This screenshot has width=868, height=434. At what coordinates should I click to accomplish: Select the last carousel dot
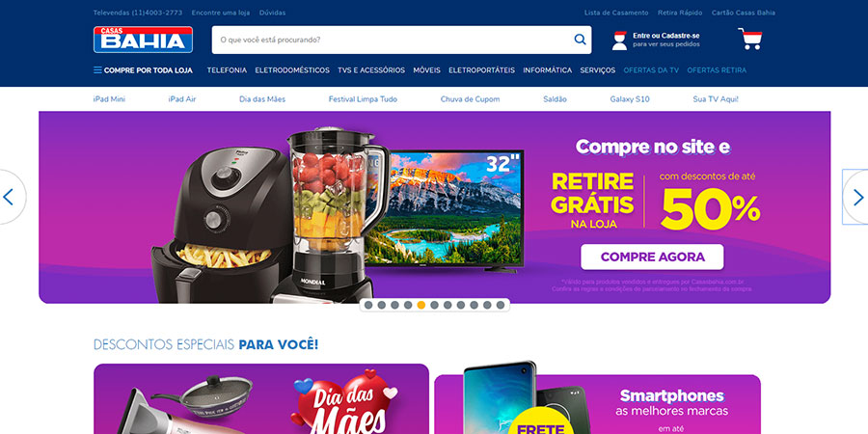tap(501, 305)
